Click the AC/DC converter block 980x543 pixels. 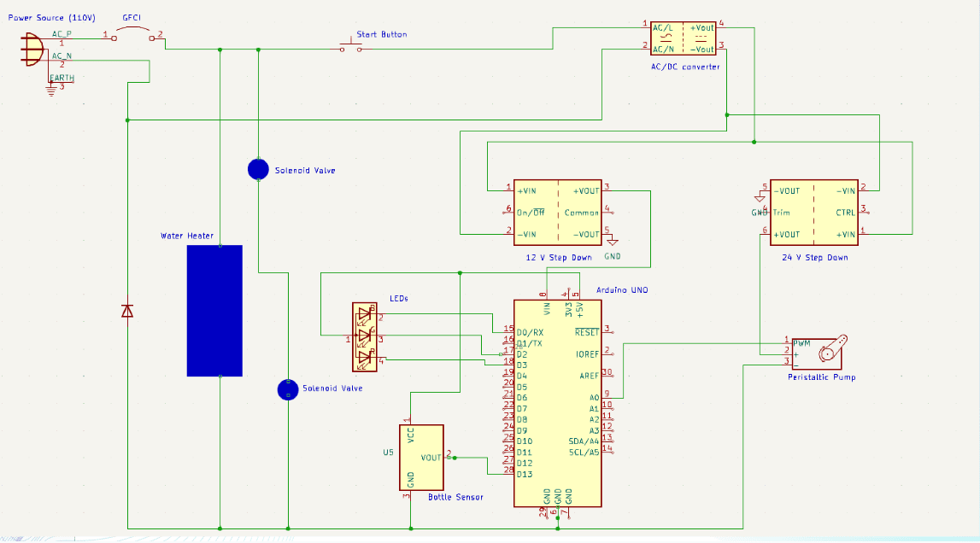click(x=684, y=38)
